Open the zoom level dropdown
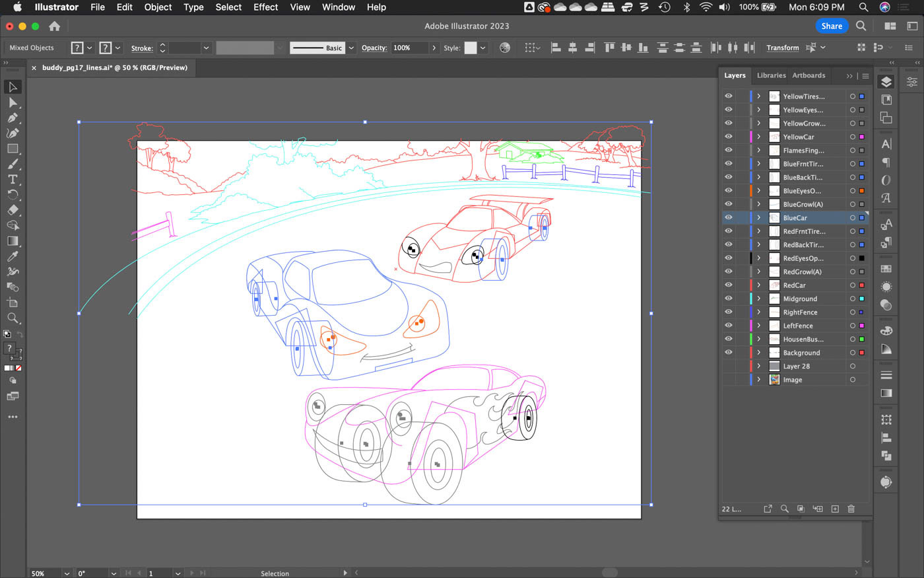 (x=67, y=573)
